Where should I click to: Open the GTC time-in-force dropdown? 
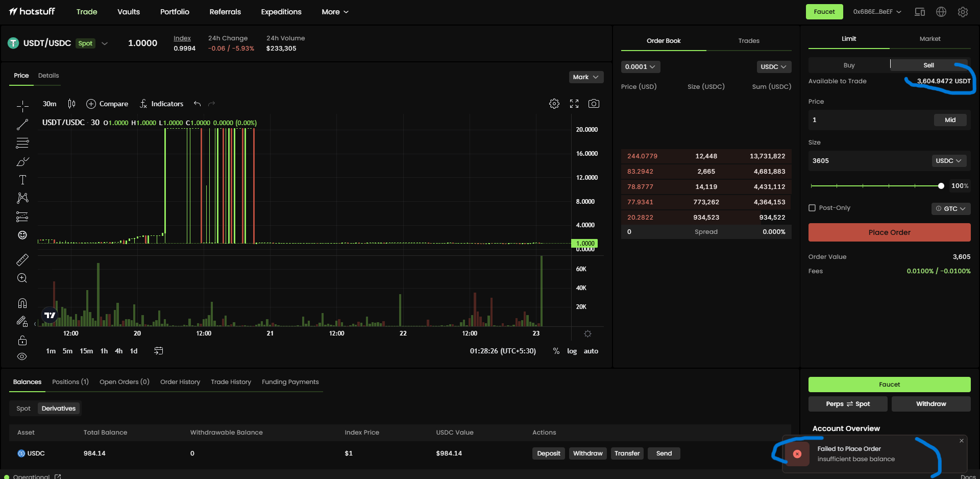950,208
